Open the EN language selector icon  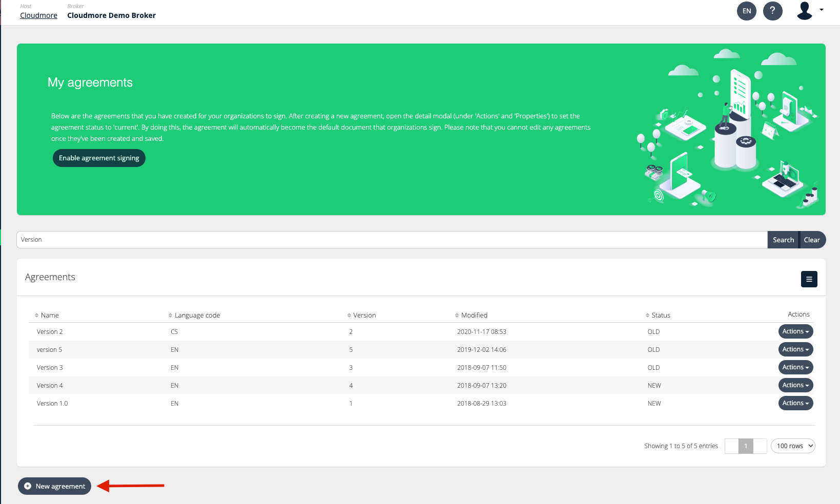point(746,11)
